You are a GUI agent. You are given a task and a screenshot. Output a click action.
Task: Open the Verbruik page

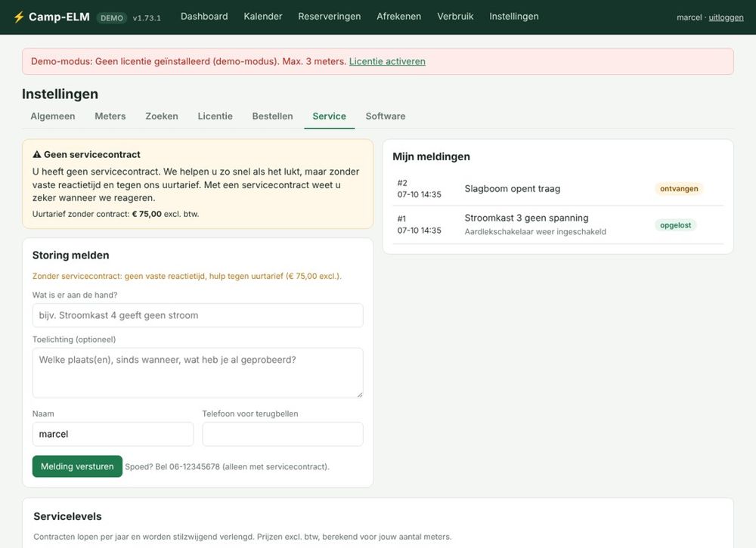click(455, 17)
